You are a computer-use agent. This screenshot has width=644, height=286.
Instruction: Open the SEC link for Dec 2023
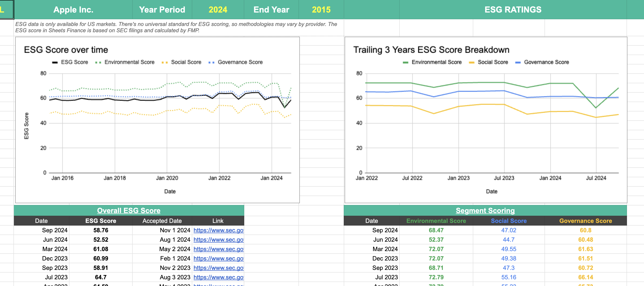click(x=218, y=258)
